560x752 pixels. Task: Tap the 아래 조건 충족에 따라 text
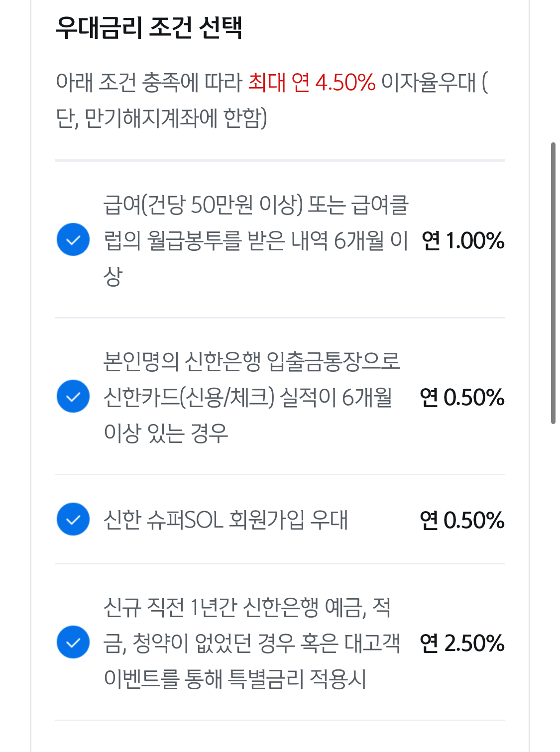pyautogui.click(x=149, y=82)
